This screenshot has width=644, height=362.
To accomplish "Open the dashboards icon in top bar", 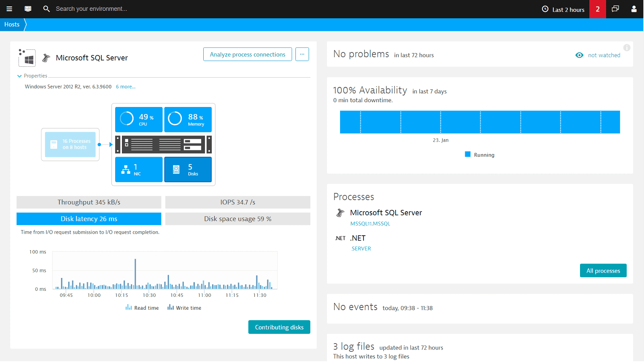I will pos(28,9).
